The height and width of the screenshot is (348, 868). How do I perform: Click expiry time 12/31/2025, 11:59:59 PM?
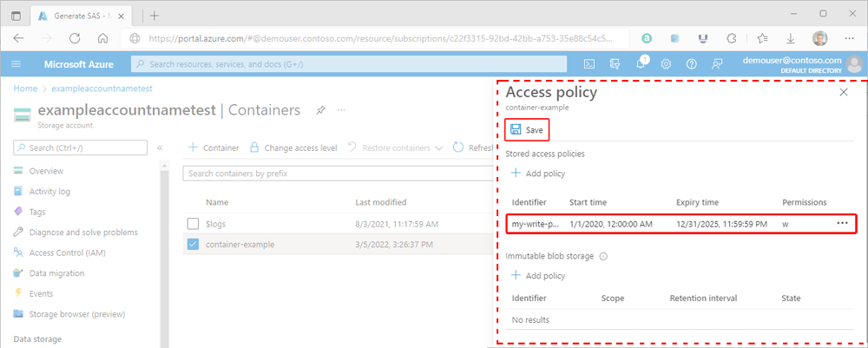pyautogui.click(x=722, y=224)
